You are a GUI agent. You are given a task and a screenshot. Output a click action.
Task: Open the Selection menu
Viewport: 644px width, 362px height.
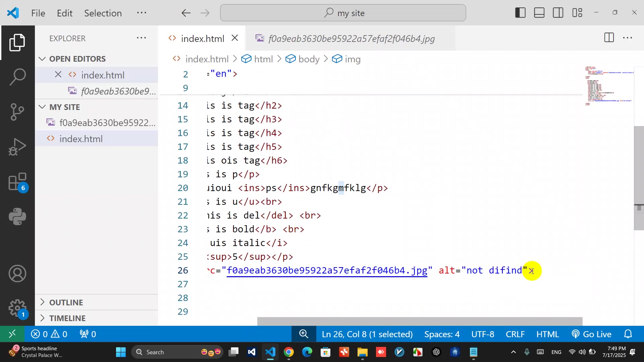(x=103, y=13)
